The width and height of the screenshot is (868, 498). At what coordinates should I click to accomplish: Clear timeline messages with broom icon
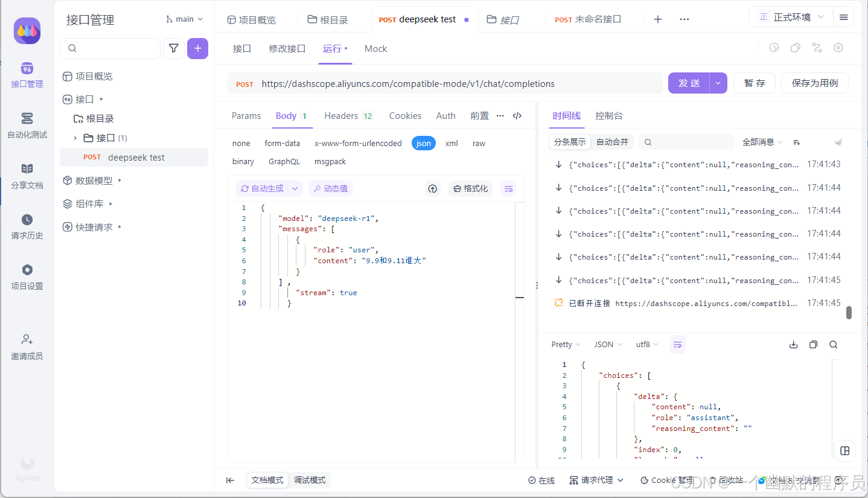point(838,142)
